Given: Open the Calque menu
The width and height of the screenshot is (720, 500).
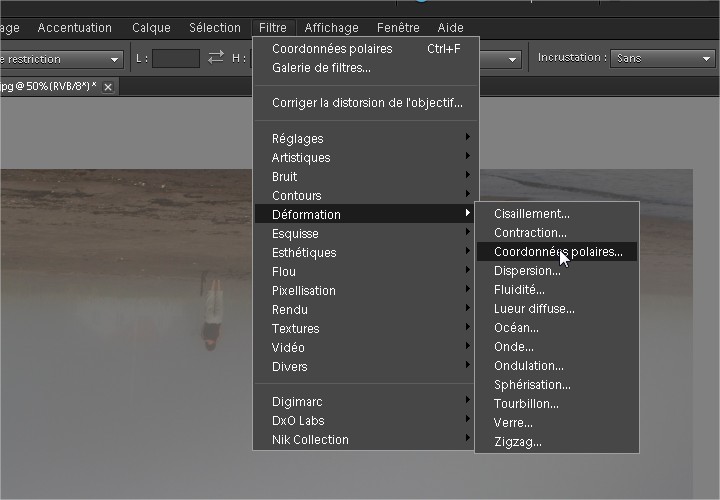Looking at the screenshot, I should pos(151,28).
